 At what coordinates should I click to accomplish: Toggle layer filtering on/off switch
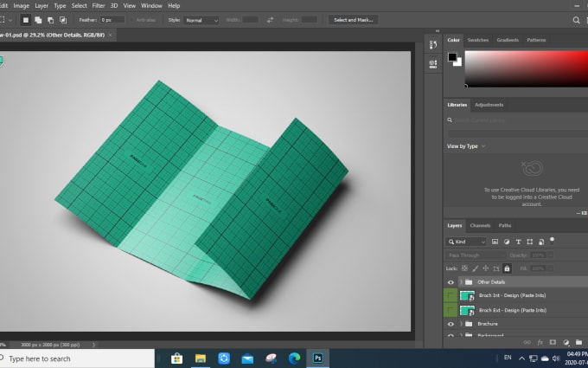pos(552,241)
